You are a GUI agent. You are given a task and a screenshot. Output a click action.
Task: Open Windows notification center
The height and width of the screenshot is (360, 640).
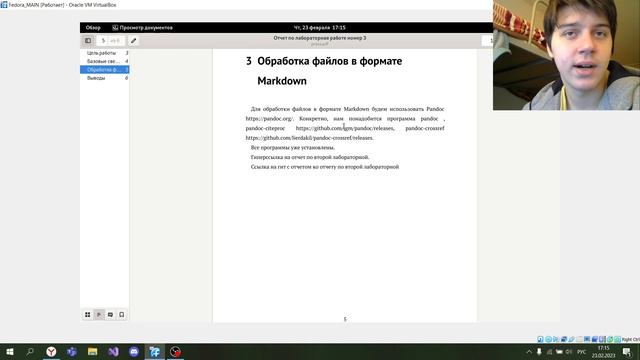(627, 351)
